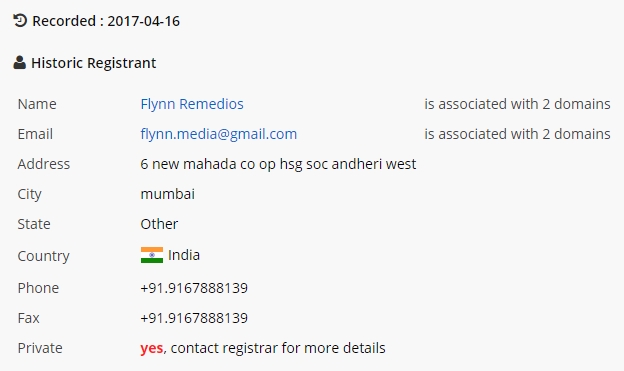The width and height of the screenshot is (624, 371).
Task: Open the Flynn Remedios name link
Action: point(192,104)
